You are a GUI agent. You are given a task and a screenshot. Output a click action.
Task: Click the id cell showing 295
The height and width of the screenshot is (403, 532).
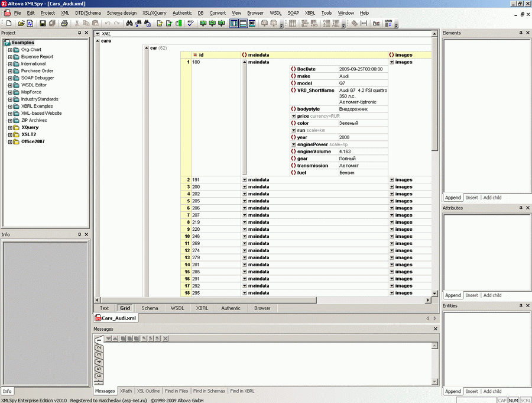click(216, 293)
